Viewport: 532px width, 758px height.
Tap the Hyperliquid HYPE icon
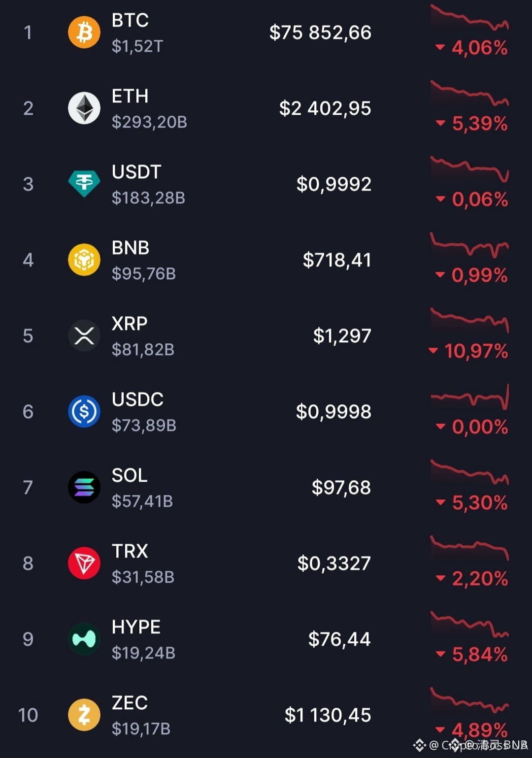coord(84,639)
